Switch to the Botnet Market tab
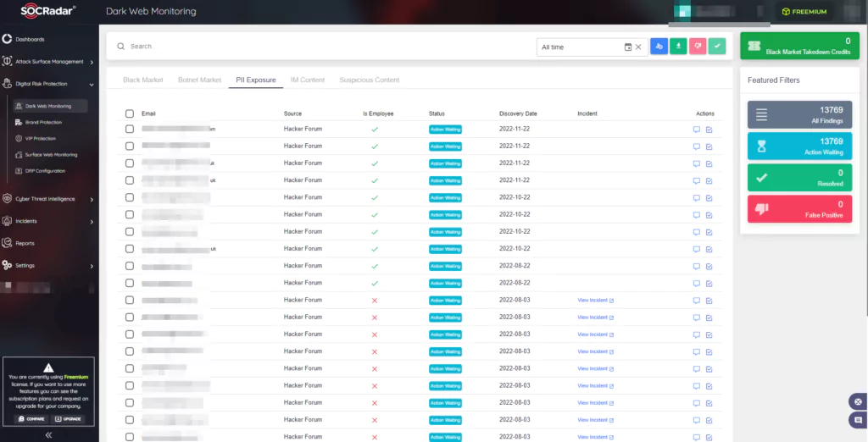 click(199, 80)
